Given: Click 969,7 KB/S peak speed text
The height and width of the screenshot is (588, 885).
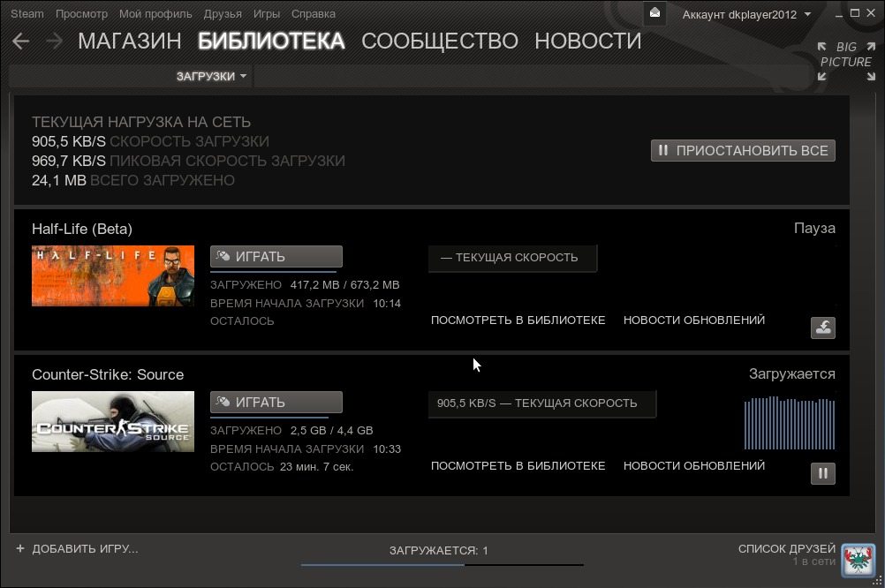Looking at the screenshot, I should (68, 161).
